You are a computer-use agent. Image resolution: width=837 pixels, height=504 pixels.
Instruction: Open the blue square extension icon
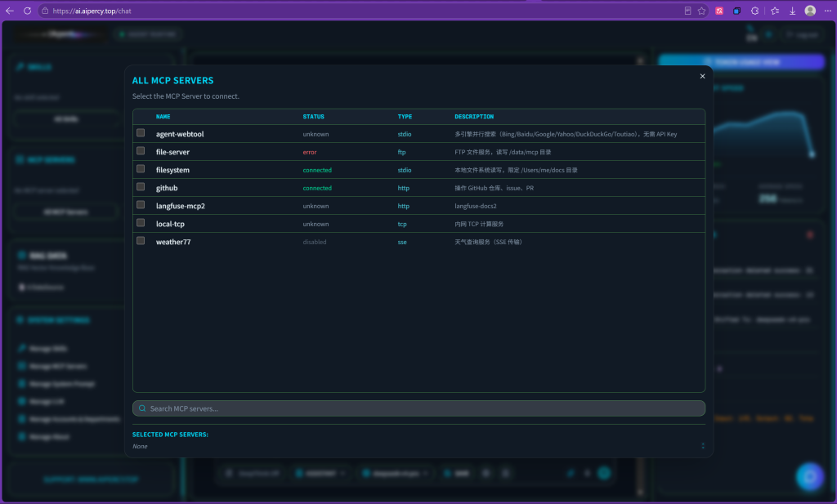(736, 11)
